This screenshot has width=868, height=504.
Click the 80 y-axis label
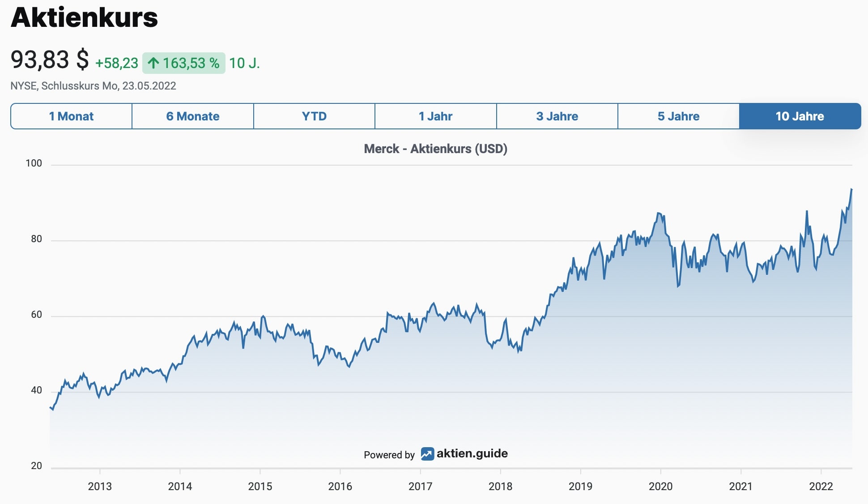point(37,239)
